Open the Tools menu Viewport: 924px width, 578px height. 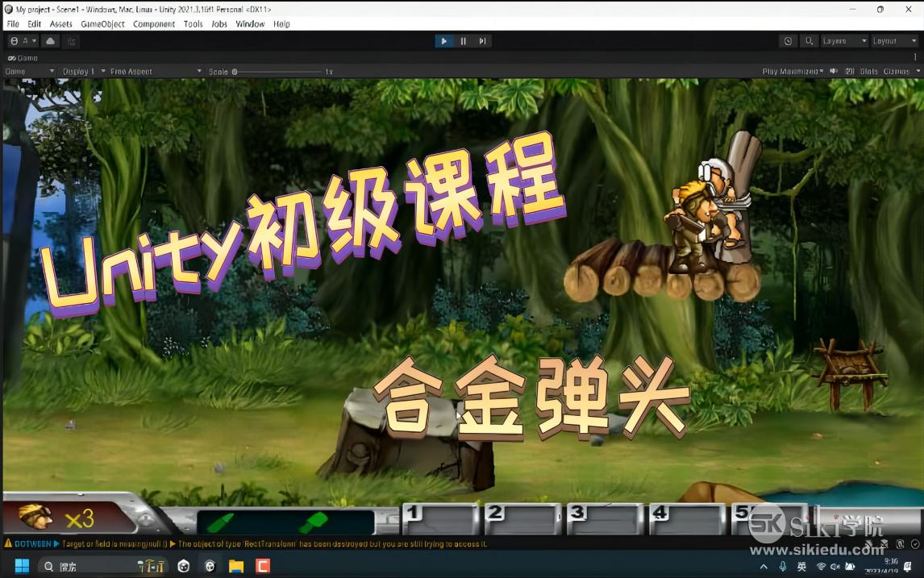[193, 23]
